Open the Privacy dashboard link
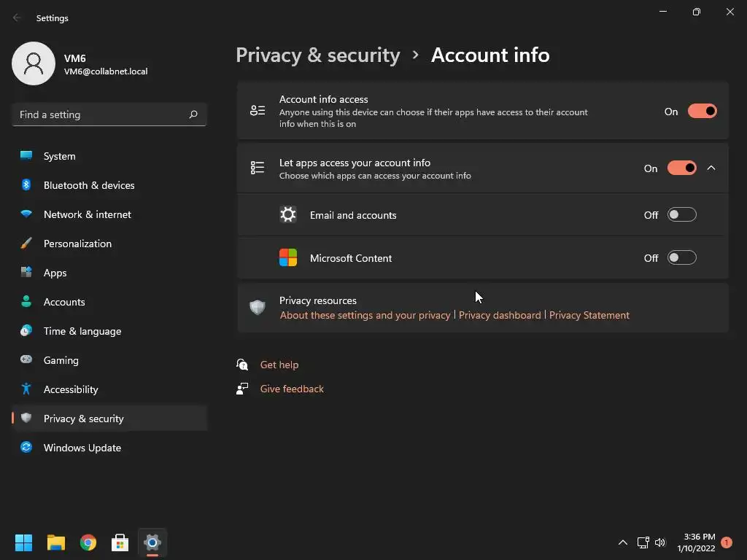 point(500,315)
